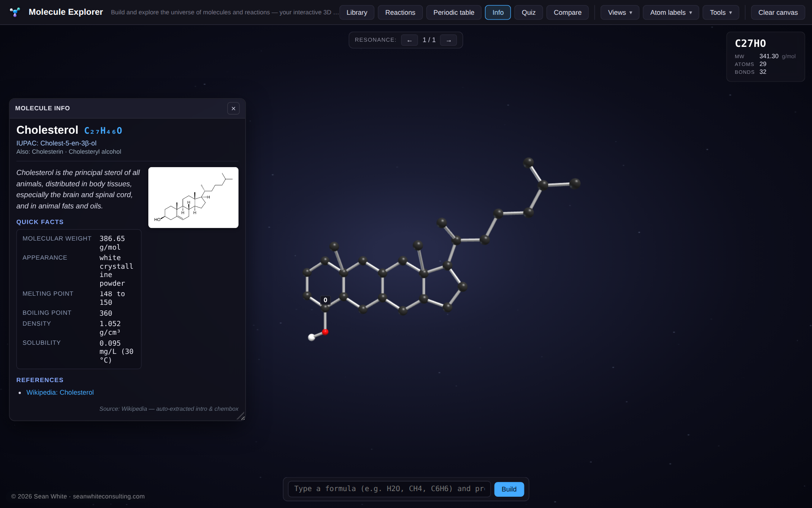812x508 pixels.
Task: Expand the Atom labels dropdown
Action: [671, 13]
